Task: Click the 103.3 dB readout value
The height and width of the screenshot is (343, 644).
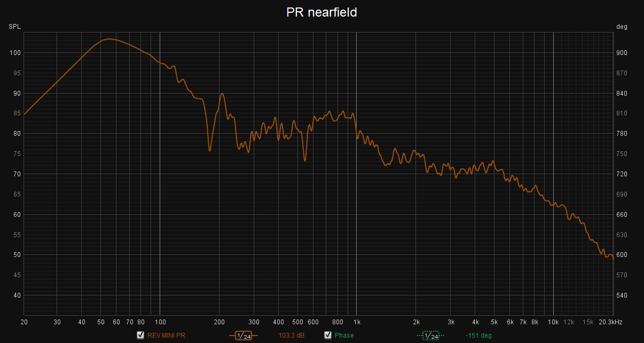Action: click(292, 336)
